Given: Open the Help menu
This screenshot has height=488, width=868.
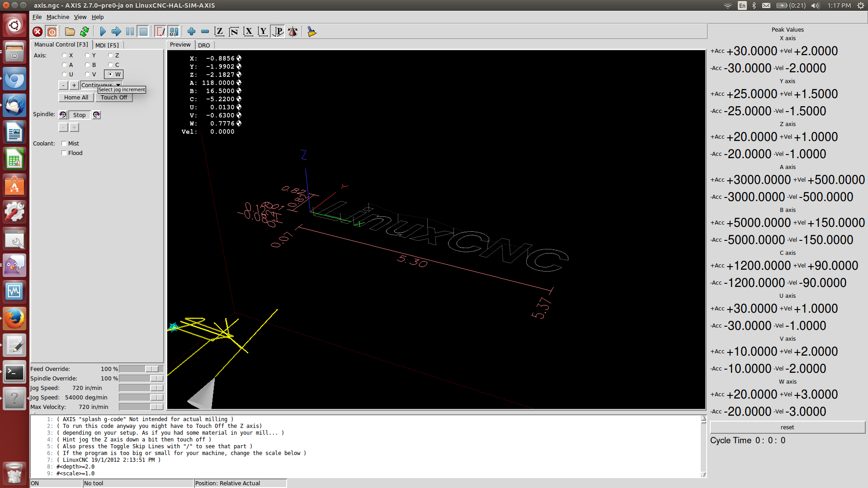Looking at the screenshot, I should coord(98,17).
